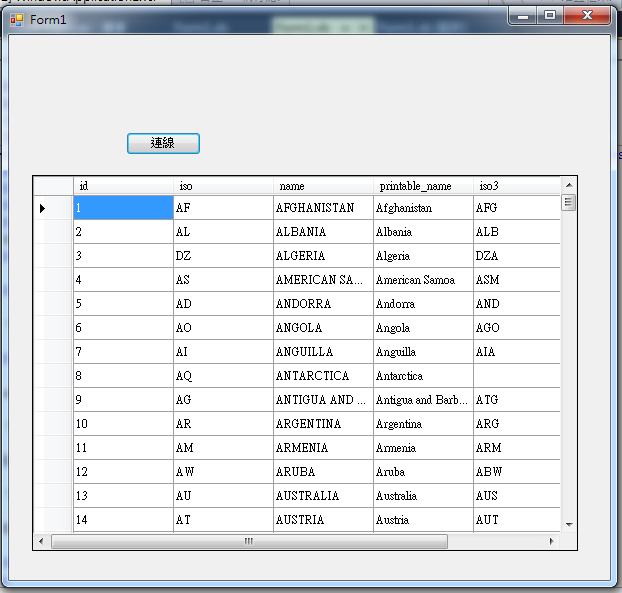This screenshot has height=593, width=622.
Task: Select the ANTIGUA AND ... name cell
Action: 323,399
